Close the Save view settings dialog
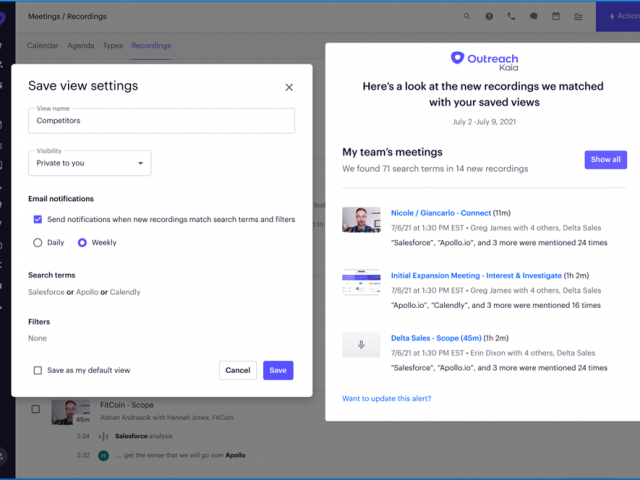The height and width of the screenshot is (480, 640). [x=289, y=87]
